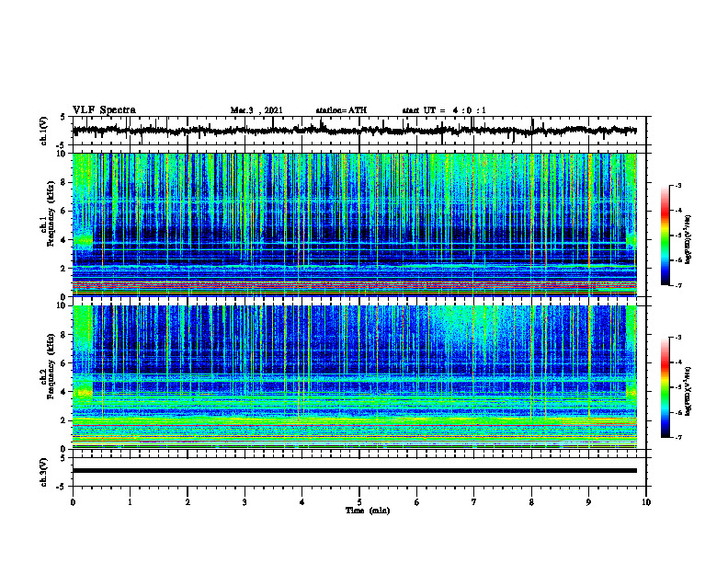This screenshot has width=728, height=563.
Task: Click the -7 label on ch.1 colorbar
Action: click(677, 285)
